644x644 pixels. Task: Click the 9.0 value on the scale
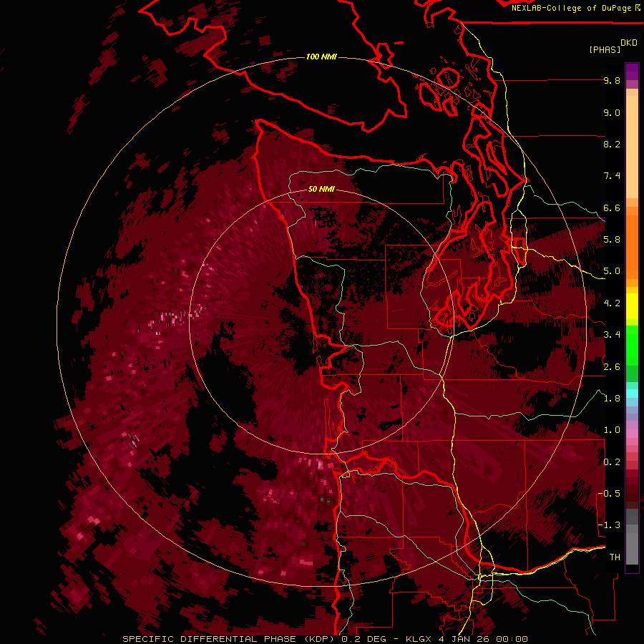[x=612, y=112]
